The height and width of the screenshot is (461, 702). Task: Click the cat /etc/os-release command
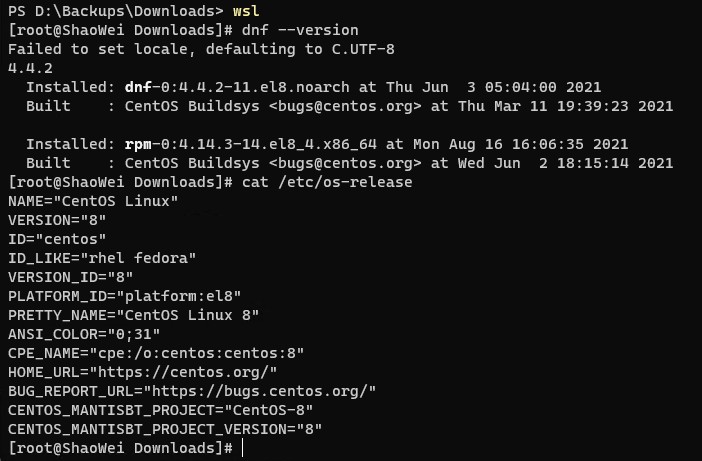[x=327, y=182]
